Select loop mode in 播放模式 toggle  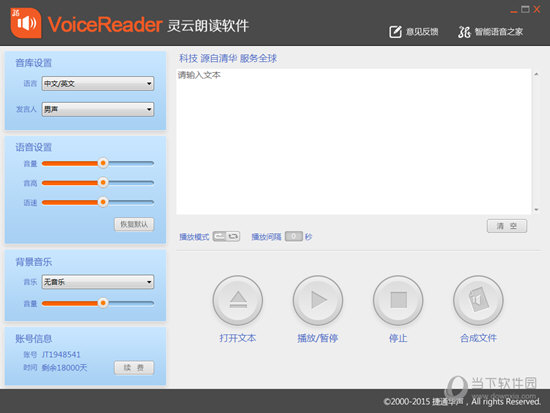(233, 237)
